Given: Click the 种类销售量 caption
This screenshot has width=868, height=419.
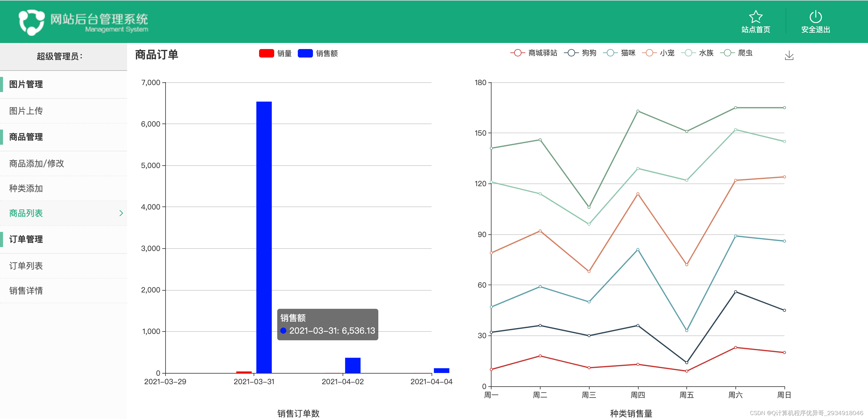Looking at the screenshot, I should pyautogui.click(x=631, y=413).
